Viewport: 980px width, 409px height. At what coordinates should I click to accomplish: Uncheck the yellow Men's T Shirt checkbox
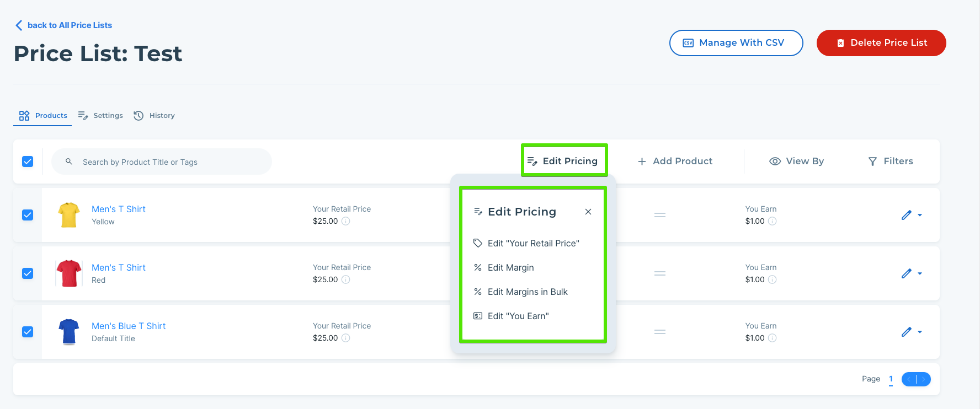(28, 215)
